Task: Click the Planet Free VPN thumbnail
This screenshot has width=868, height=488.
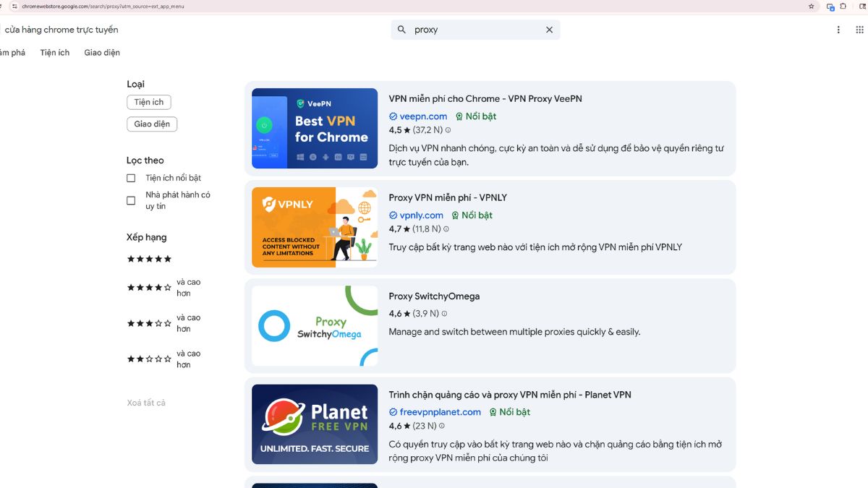Action: (315, 424)
